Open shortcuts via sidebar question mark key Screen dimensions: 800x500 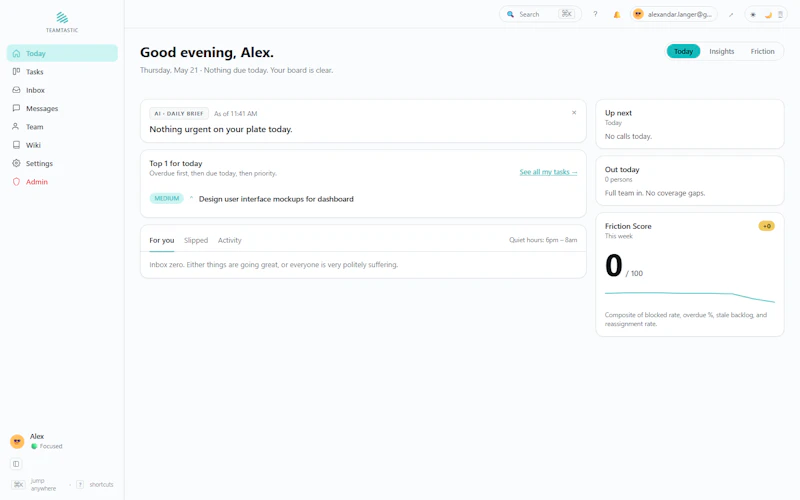[x=80, y=484]
